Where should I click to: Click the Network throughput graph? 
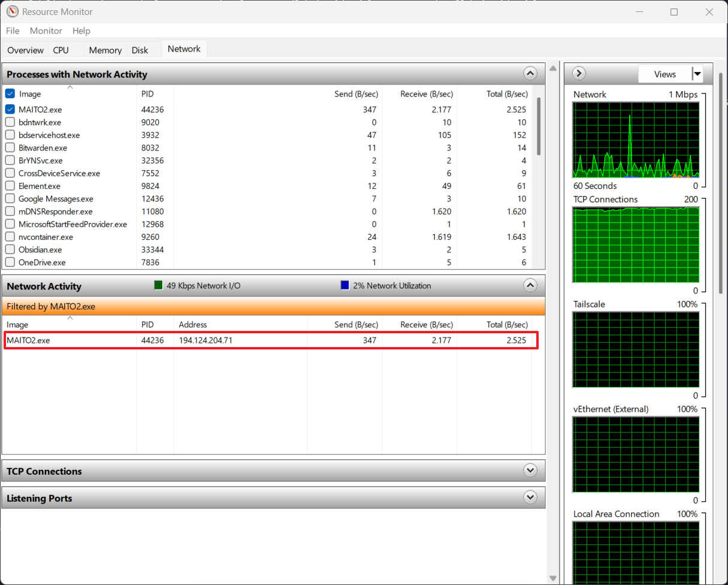(636, 140)
